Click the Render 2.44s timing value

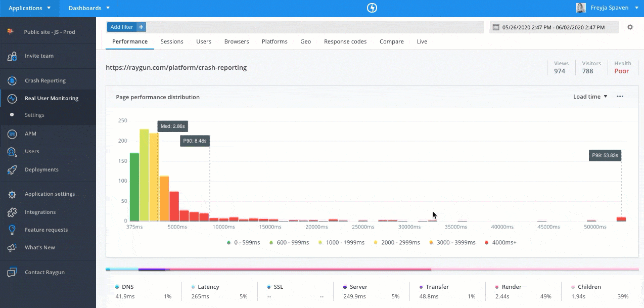(x=501, y=297)
